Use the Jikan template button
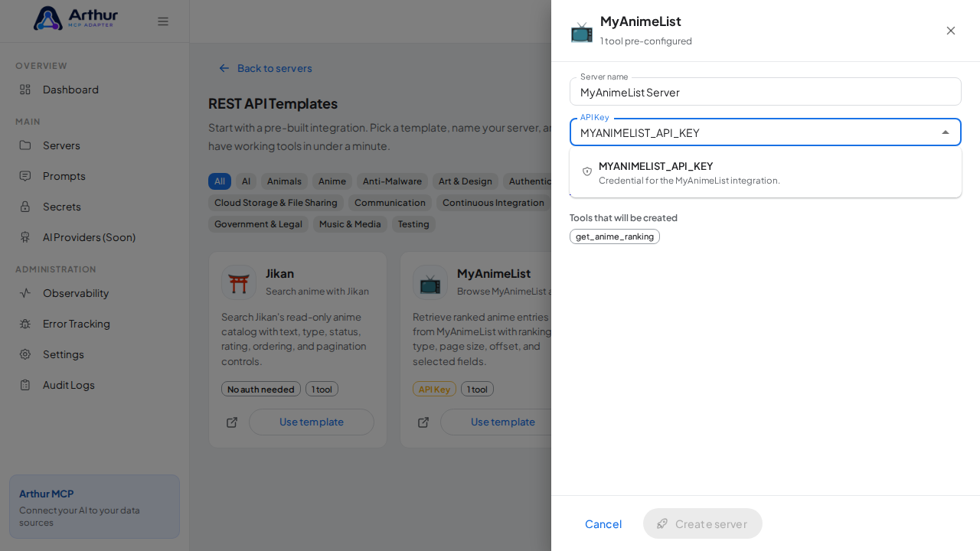This screenshot has width=980, height=551. pos(312,422)
